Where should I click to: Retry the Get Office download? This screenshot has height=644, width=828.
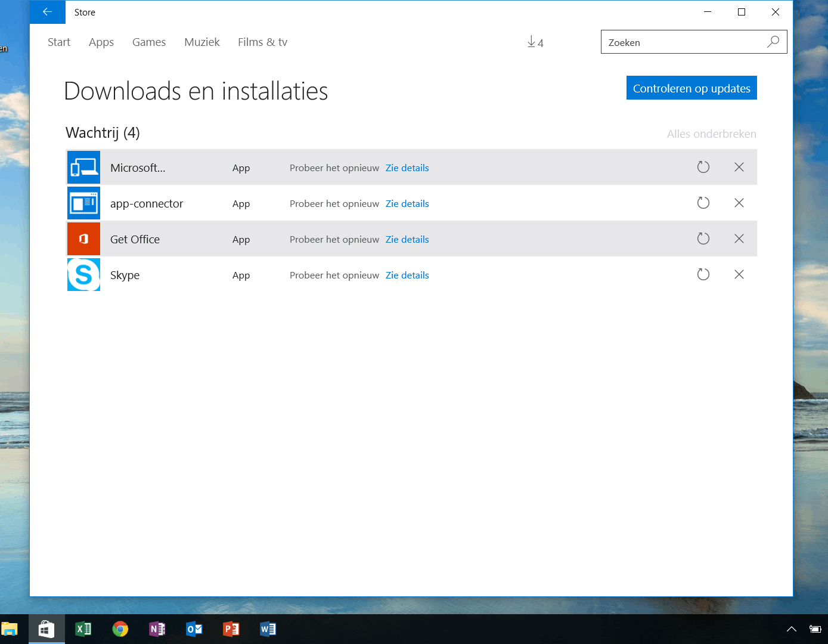(x=703, y=239)
